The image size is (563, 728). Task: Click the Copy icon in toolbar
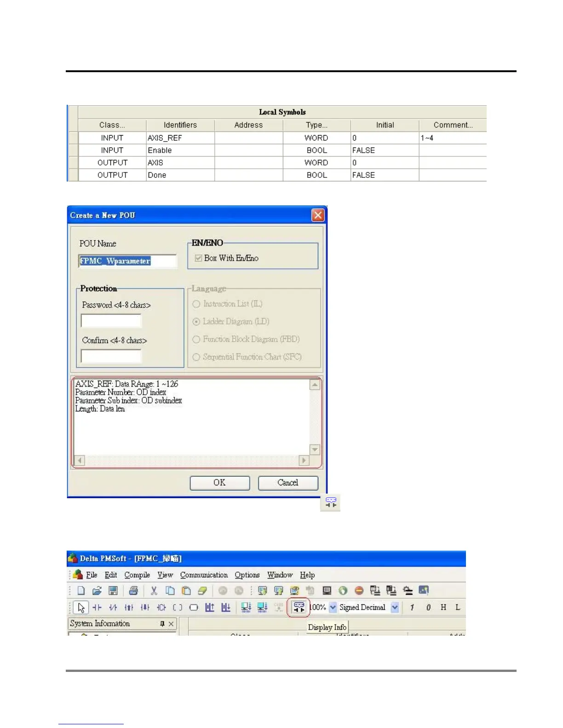click(170, 591)
